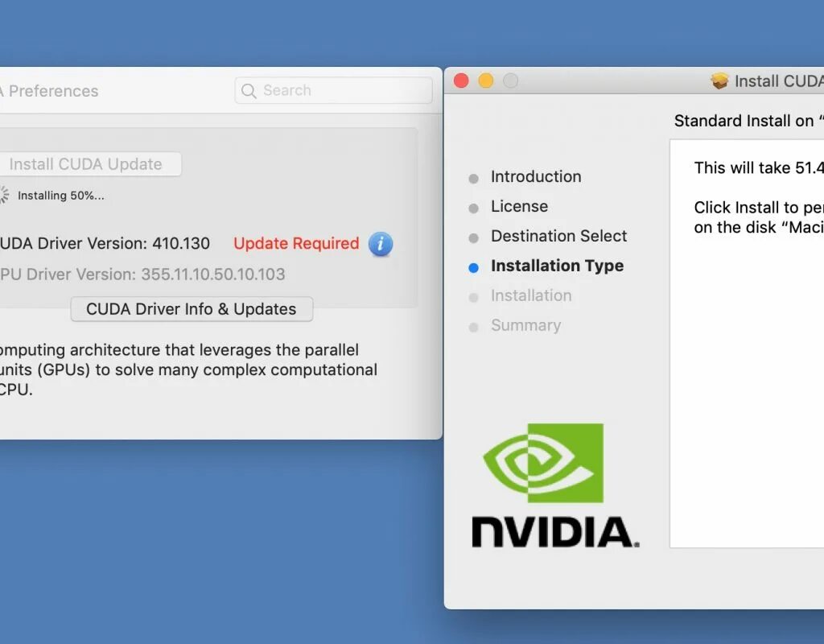This screenshot has height=644, width=824.
Task: Click the Installing 50%... status text
Action: point(61,196)
